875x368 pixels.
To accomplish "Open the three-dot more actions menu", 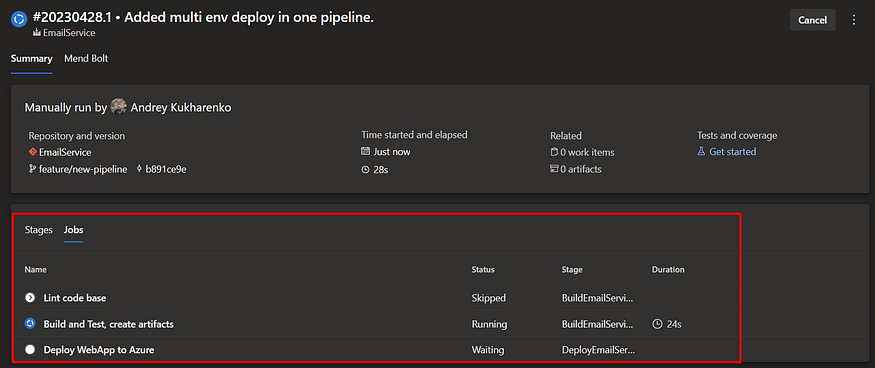I will pyautogui.click(x=853, y=20).
